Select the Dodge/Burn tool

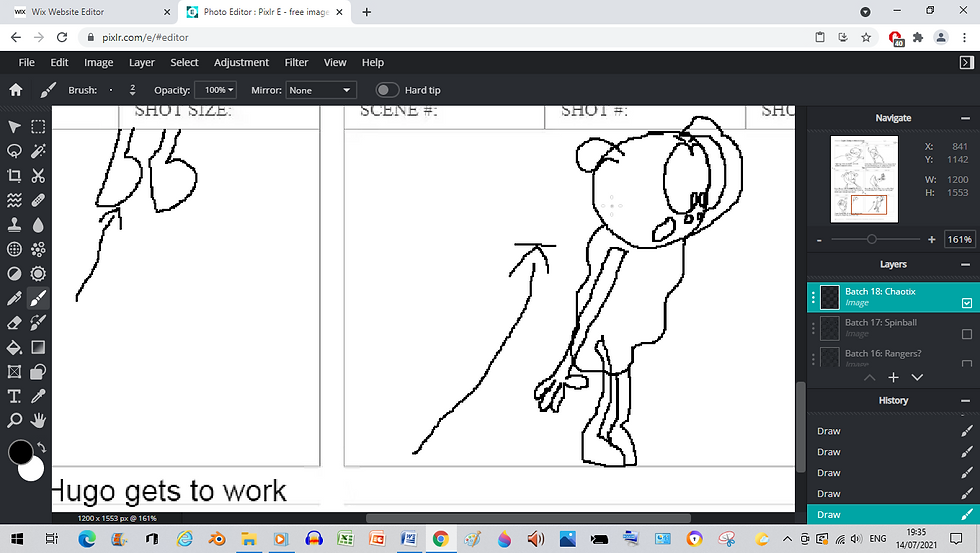point(14,274)
